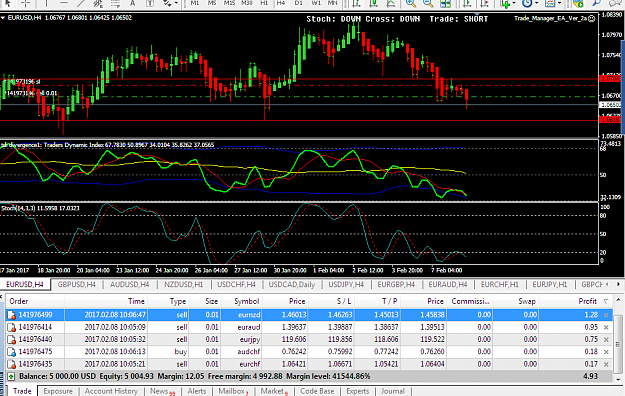Open the search magnifier in toolbar
Screen dimensions: 625x396
point(596,3)
